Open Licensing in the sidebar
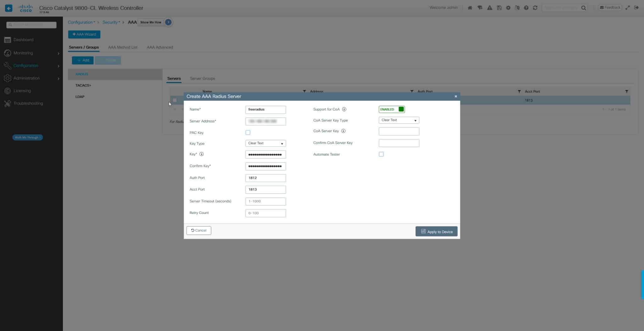This screenshot has height=331, width=644. pos(22,91)
